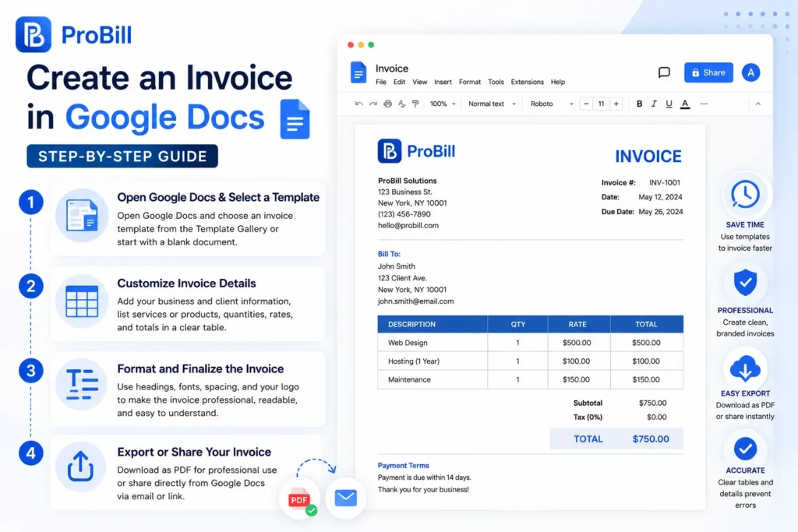Click the Due Date value May 26, 2024
This screenshot has height=532, width=798.
coord(661,212)
